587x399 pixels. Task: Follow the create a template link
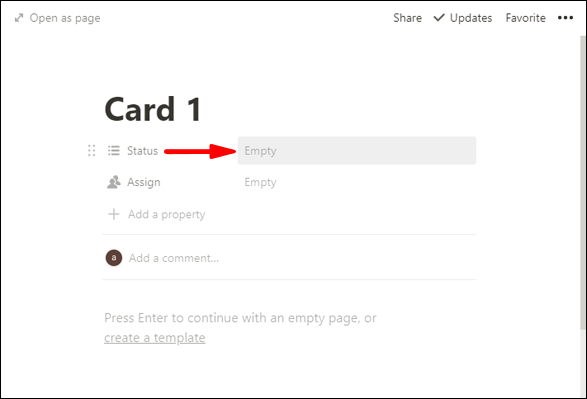tap(155, 338)
